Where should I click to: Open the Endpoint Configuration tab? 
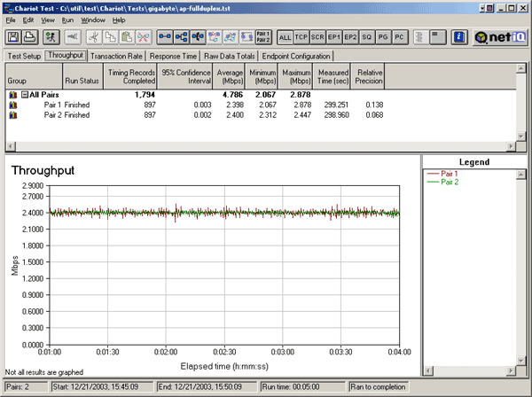click(x=297, y=55)
